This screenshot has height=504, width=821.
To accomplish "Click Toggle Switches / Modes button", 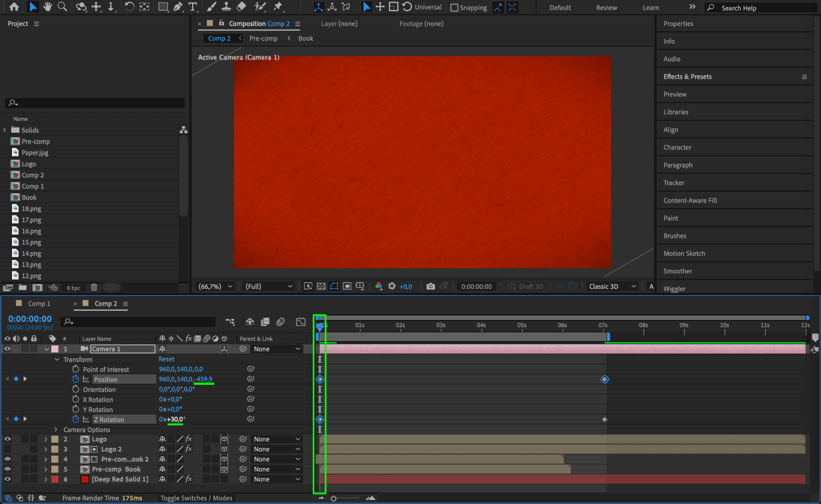I will pos(196,498).
